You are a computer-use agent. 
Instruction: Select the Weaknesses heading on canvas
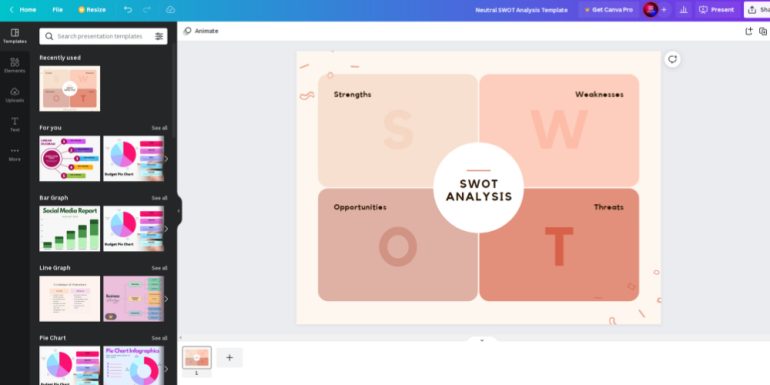point(599,94)
